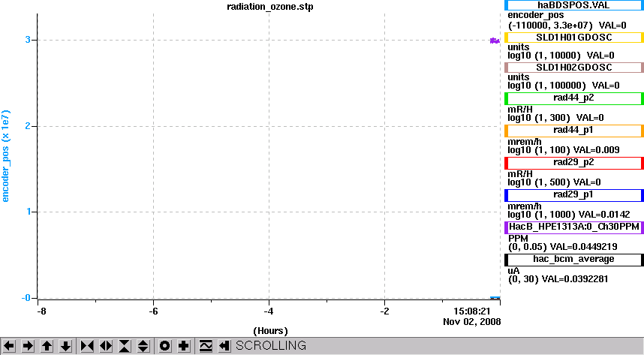Click the y-axis tick value 2
Screen dimensions: 644x355
[28, 126]
